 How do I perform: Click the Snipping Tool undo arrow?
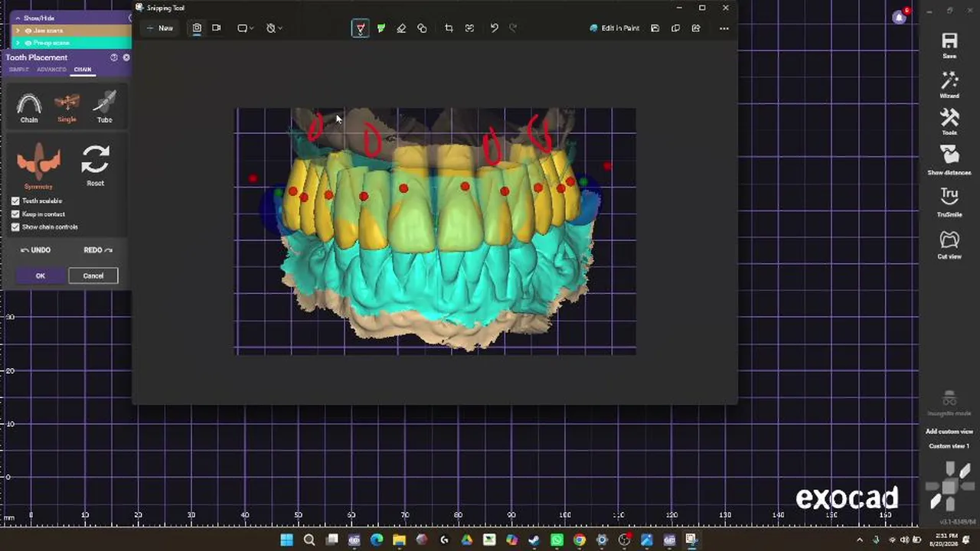(494, 28)
